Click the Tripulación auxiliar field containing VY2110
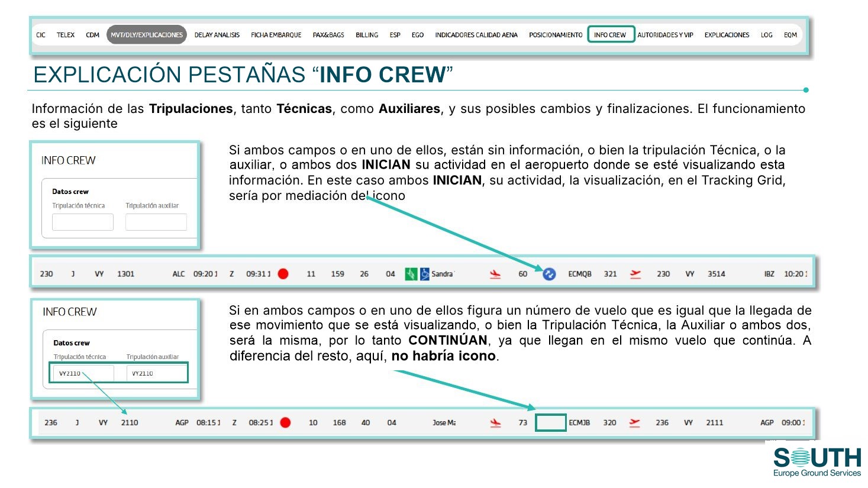Screen dimensions: 868x488 click(x=157, y=373)
